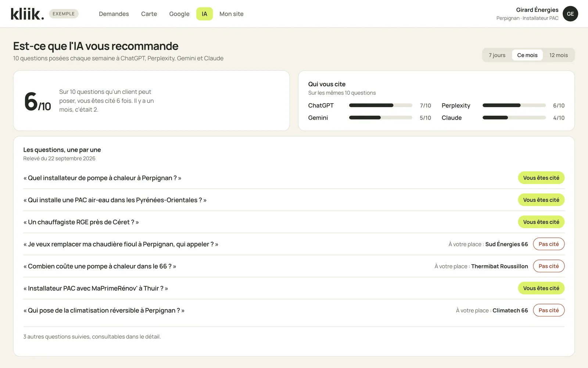The height and width of the screenshot is (368, 588).
Task: Click competitor name Sud Énergies 66
Action: pos(506,244)
